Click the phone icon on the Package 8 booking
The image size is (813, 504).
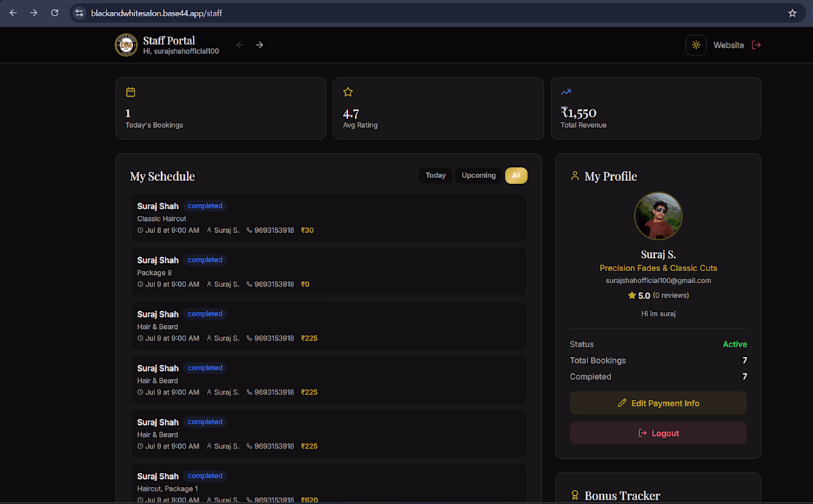(249, 284)
